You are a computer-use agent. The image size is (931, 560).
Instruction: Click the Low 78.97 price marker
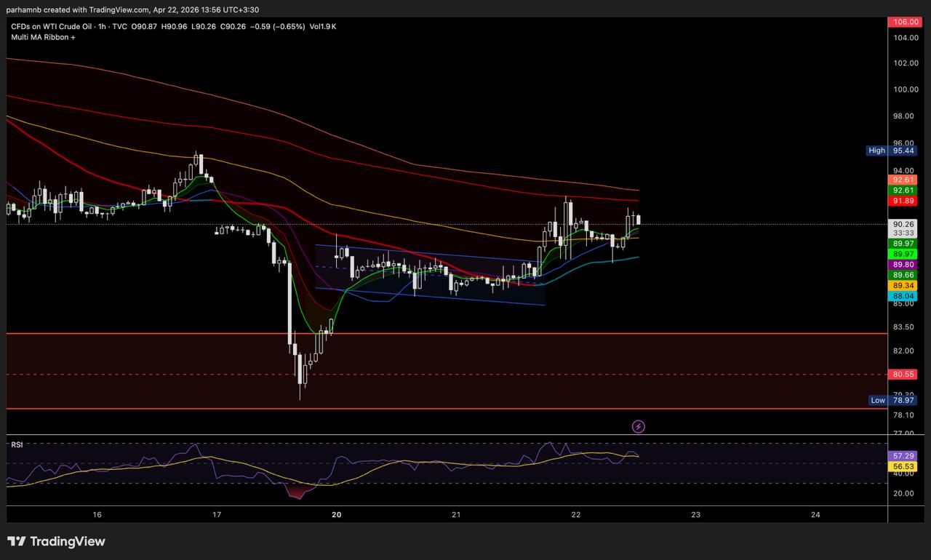click(892, 400)
